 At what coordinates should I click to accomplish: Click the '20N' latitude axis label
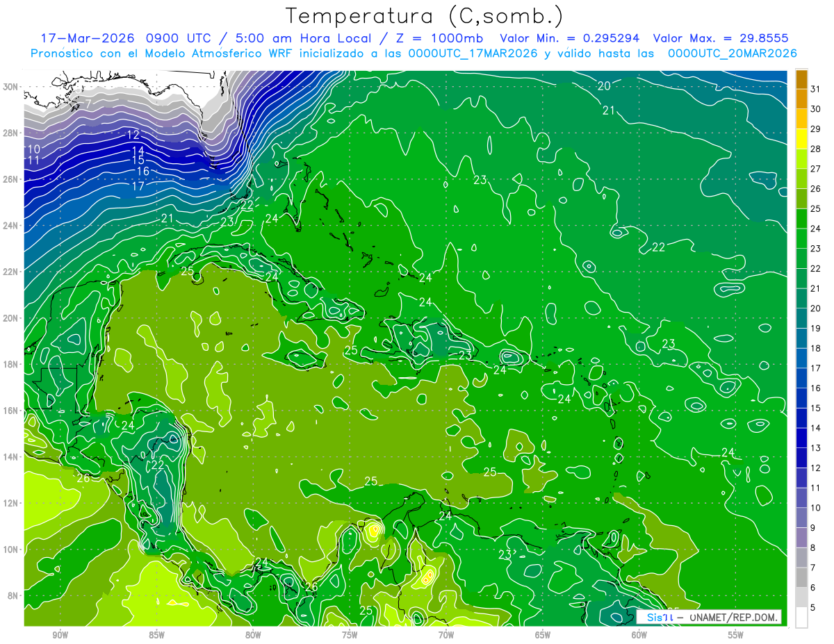coord(12,318)
